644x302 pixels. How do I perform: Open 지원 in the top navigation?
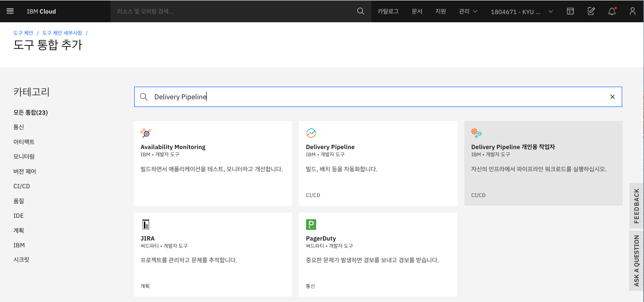(x=441, y=11)
